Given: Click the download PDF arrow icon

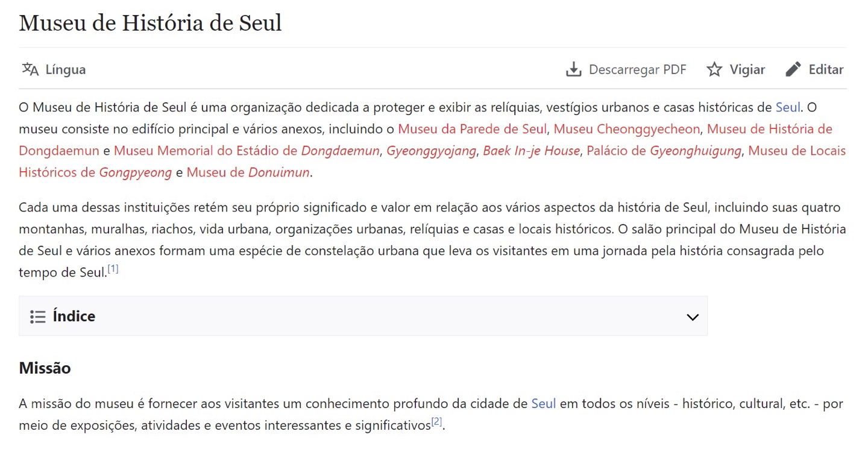Looking at the screenshot, I should 573,69.
